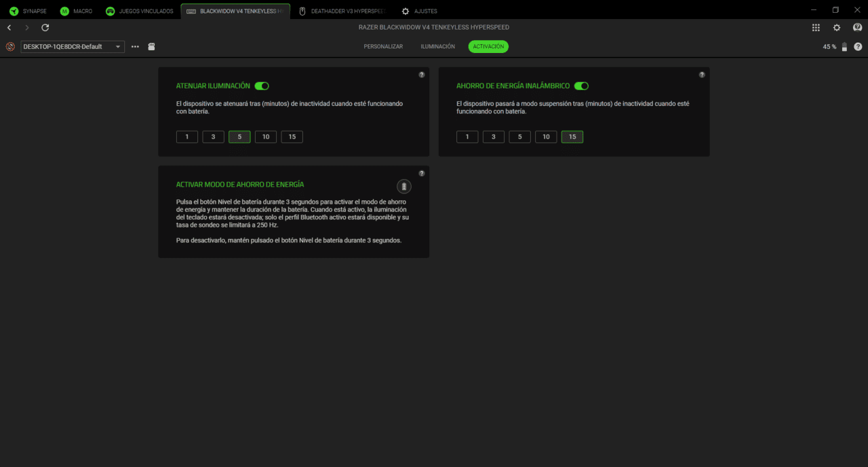Click the Razer BlackWidow V4 Tenkeyless Hyperspeed title

point(434,28)
